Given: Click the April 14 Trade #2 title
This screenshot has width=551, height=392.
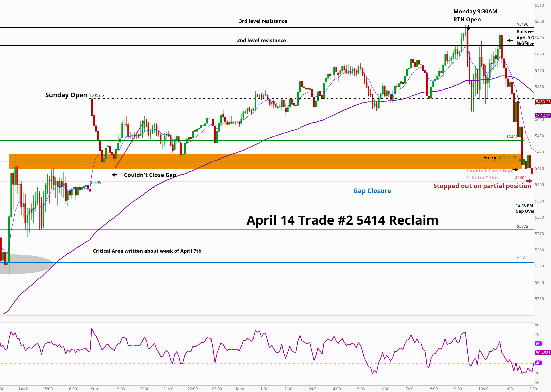Looking at the screenshot, I should click(342, 220).
